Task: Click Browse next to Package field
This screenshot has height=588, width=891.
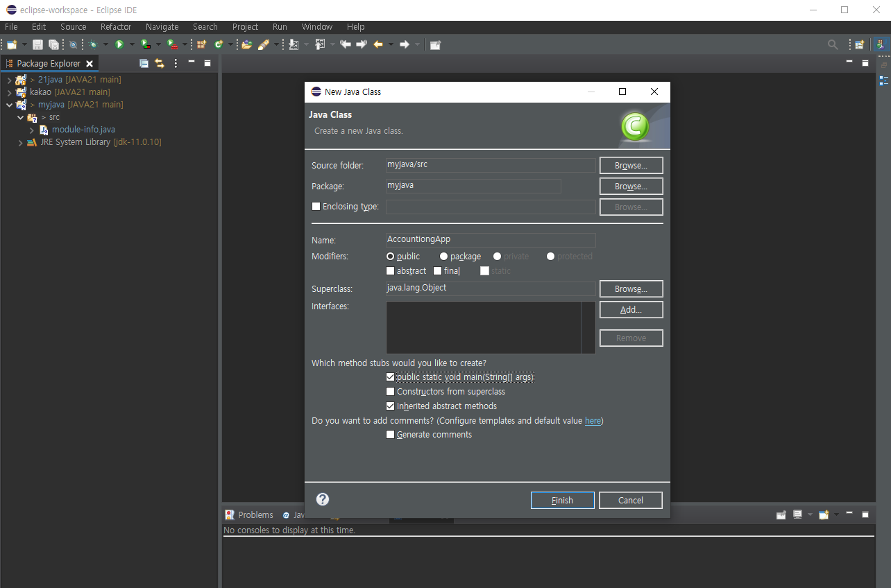Action: tap(631, 187)
